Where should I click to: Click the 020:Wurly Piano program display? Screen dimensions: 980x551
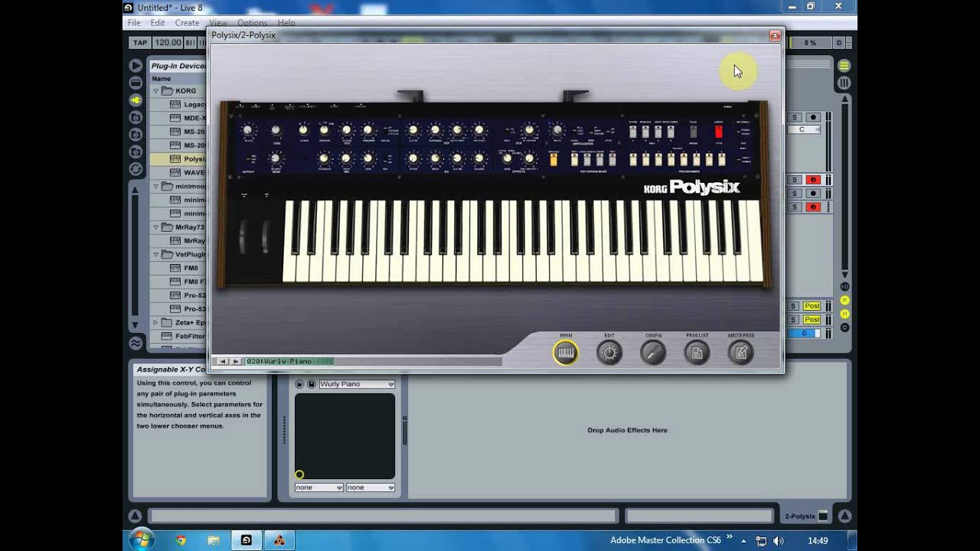(290, 361)
